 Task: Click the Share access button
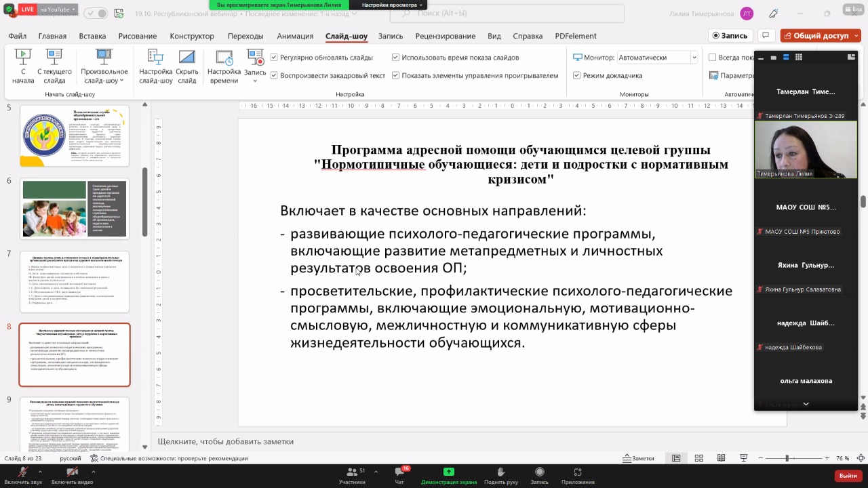point(820,36)
